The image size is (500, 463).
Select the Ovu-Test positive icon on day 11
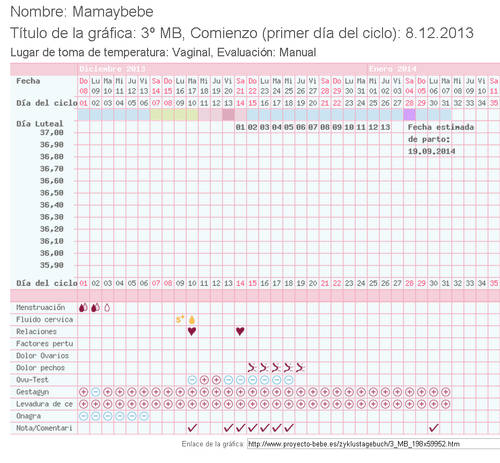204,380
